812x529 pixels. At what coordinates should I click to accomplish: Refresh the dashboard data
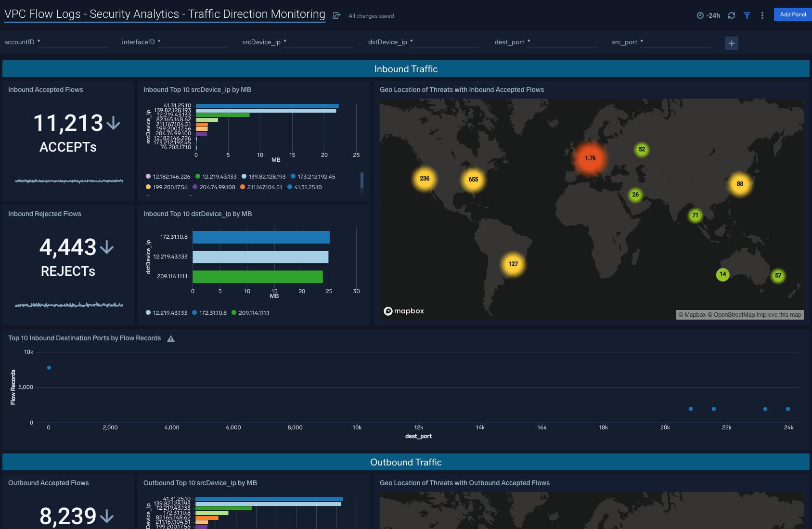pyautogui.click(x=731, y=15)
